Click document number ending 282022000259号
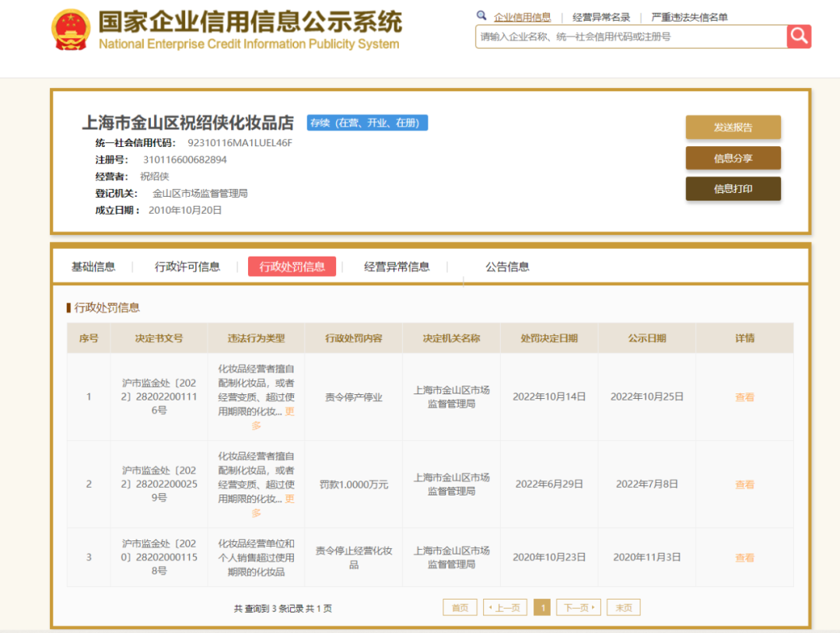The height and width of the screenshot is (633, 840). tap(159, 484)
